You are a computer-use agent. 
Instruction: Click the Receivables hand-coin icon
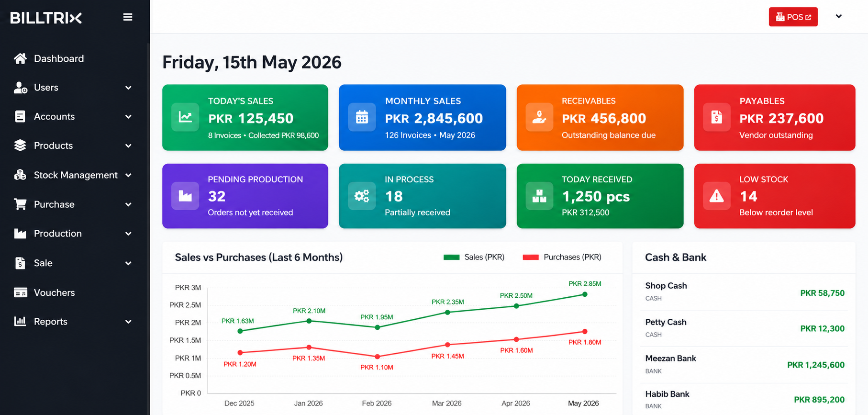[539, 117]
